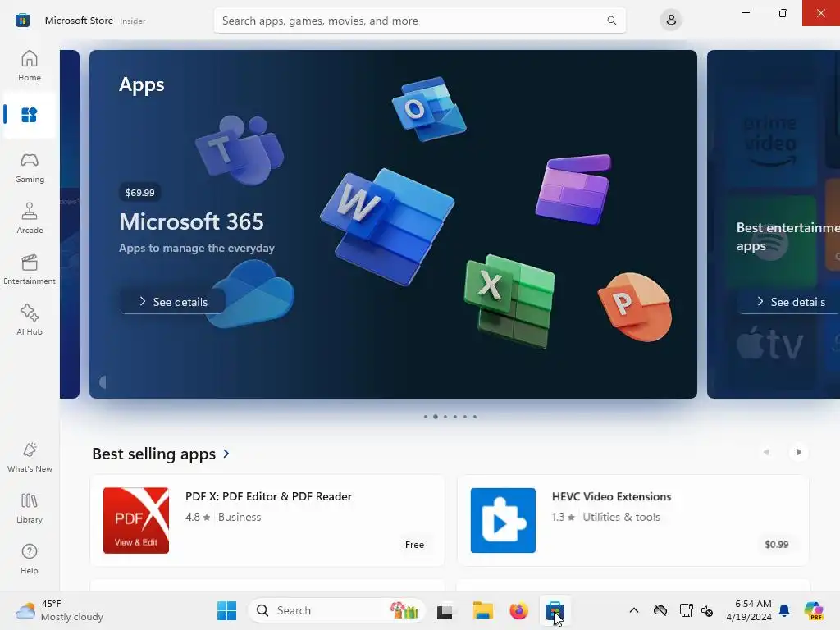This screenshot has width=840, height=630.
Task: Show What's New page
Action: (30, 457)
